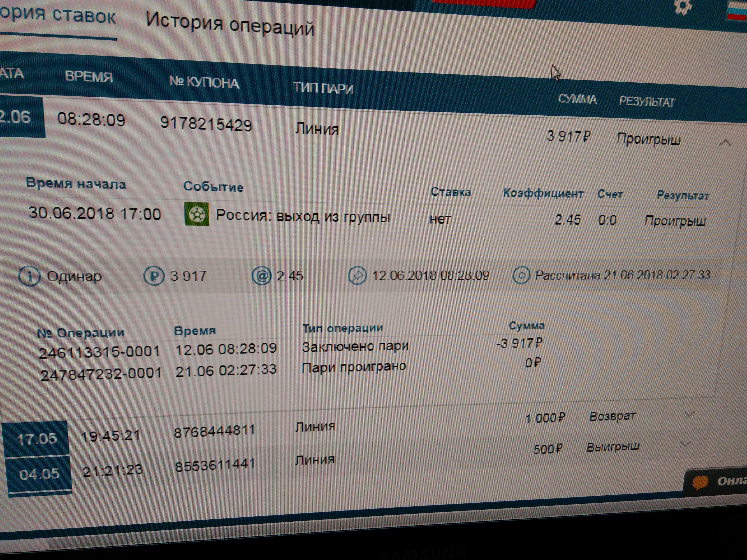Click the ruble icon next to 3 917
The image size is (747, 560).
[x=154, y=276]
